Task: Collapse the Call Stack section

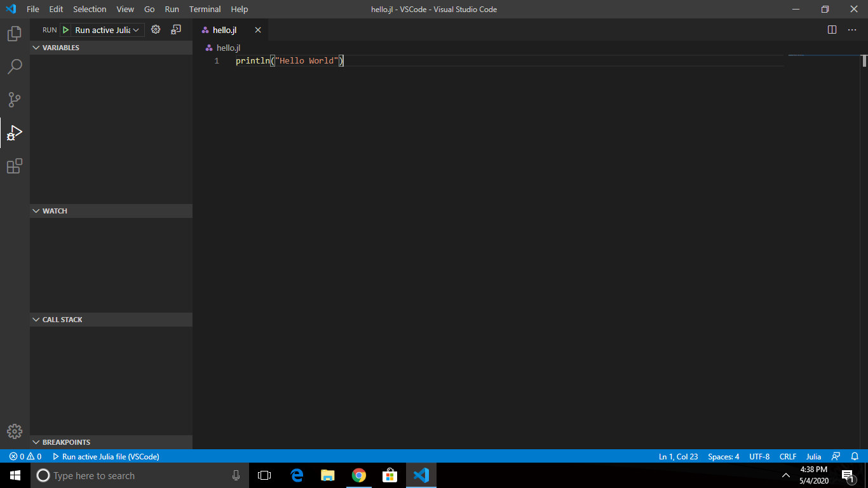Action: [111, 320]
